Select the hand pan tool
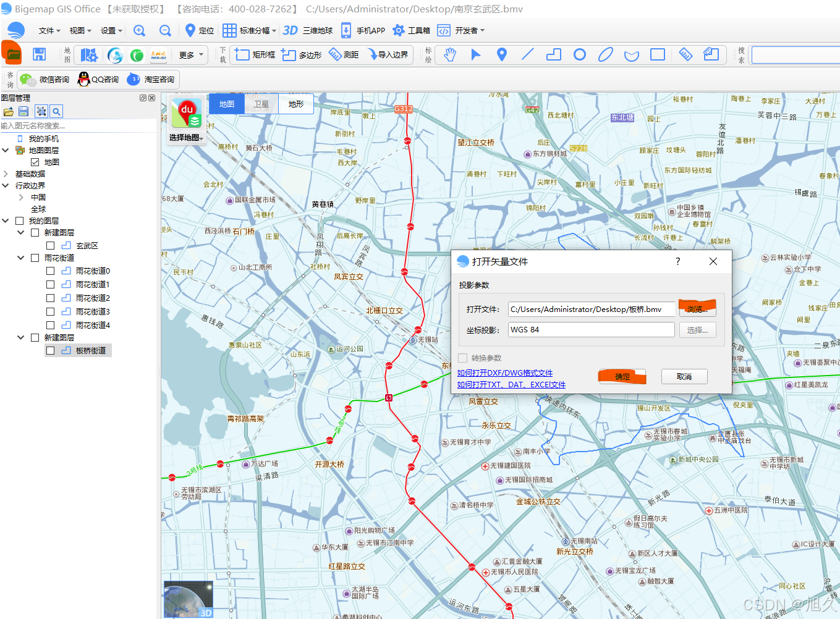This screenshot has height=619, width=840. pos(450,54)
